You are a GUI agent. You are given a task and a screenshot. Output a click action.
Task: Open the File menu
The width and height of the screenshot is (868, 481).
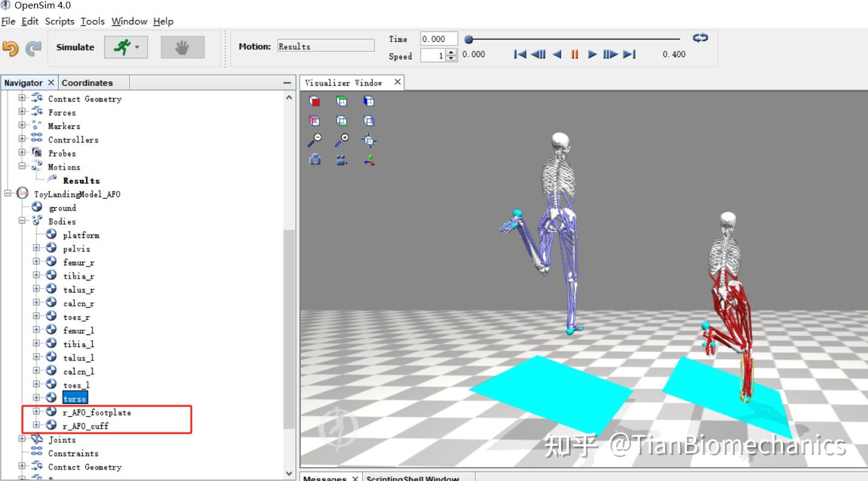(x=8, y=21)
